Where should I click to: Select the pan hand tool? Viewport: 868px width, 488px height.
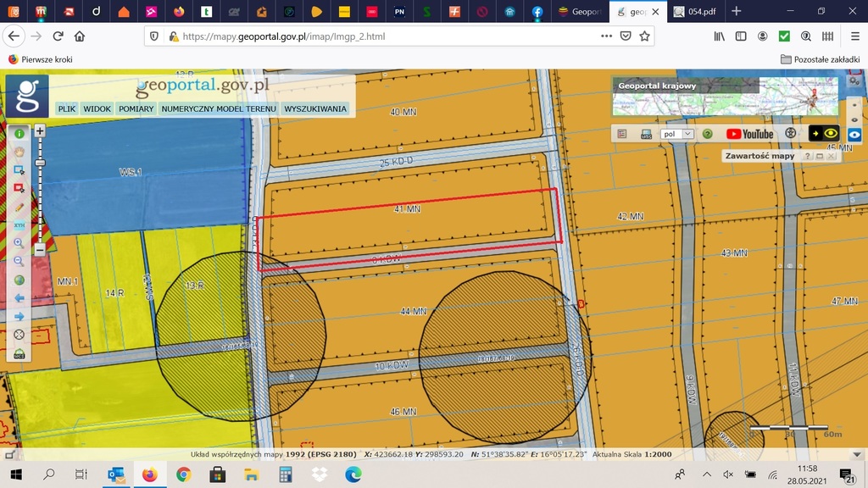(x=19, y=152)
